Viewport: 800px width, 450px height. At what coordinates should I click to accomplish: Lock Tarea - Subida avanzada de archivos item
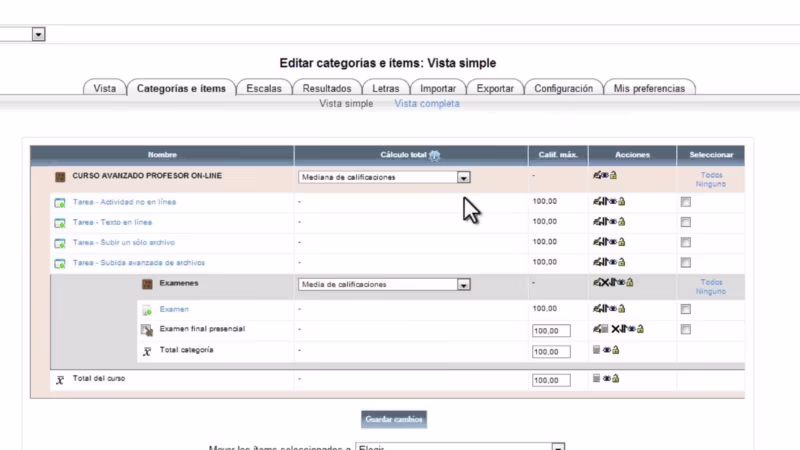pos(621,262)
